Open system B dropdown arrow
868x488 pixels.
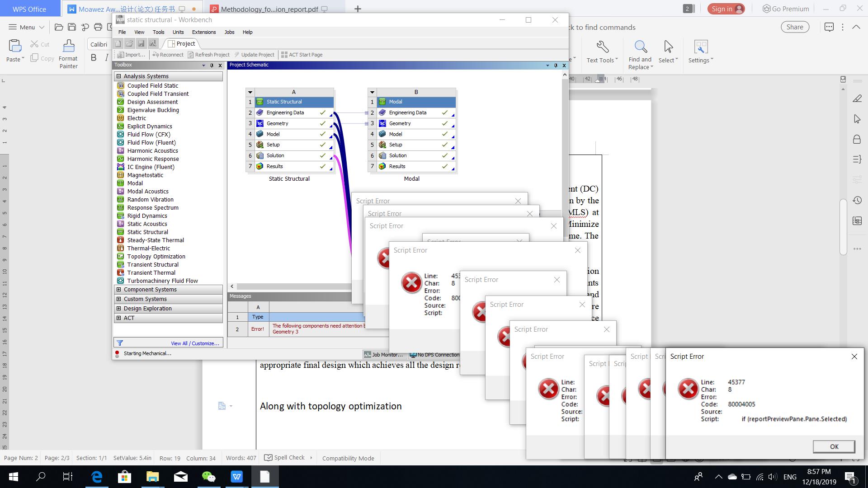pos(373,92)
